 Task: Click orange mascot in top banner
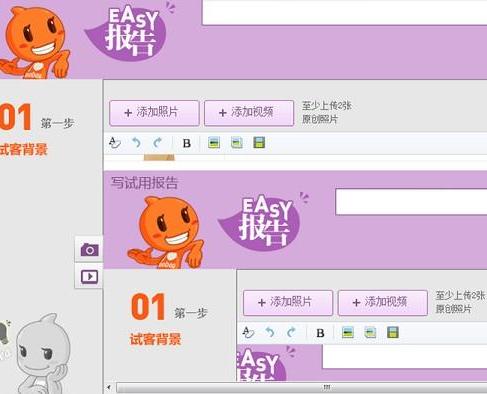point(35,43)
